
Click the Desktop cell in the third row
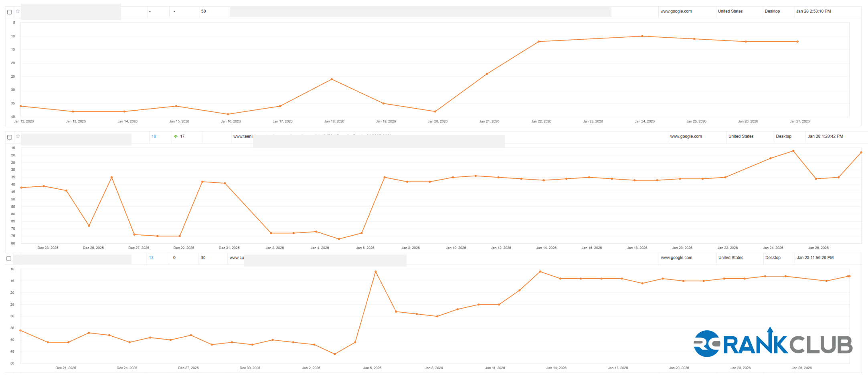coord(773,258)
